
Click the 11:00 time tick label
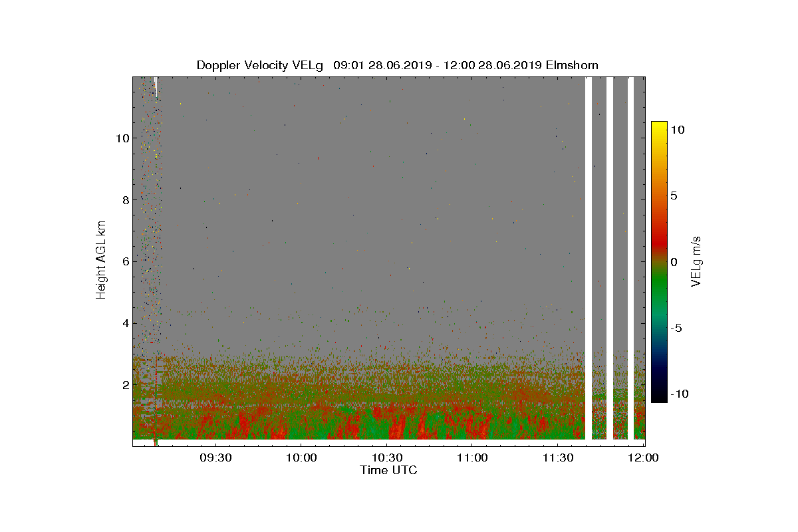472,458
